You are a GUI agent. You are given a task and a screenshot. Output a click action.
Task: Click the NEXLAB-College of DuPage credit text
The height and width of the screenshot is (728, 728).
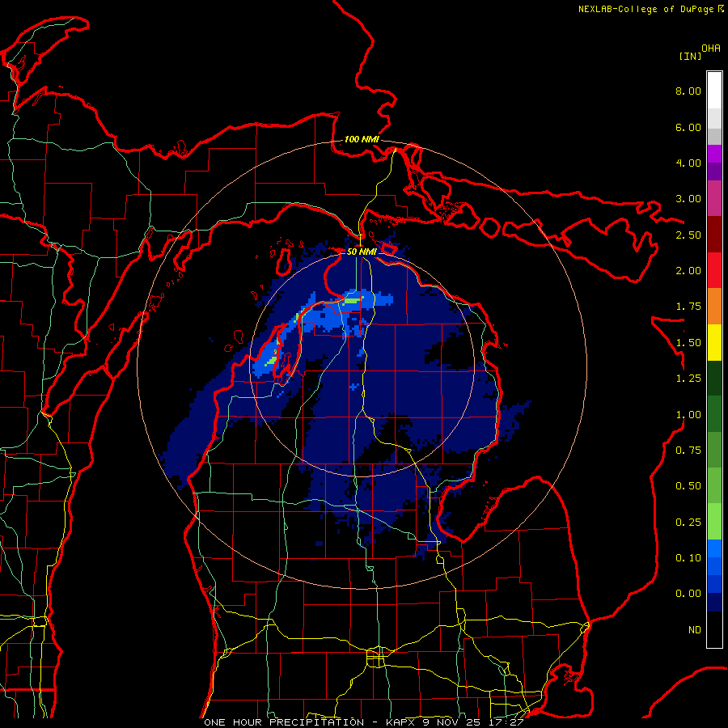click(645, 9)
